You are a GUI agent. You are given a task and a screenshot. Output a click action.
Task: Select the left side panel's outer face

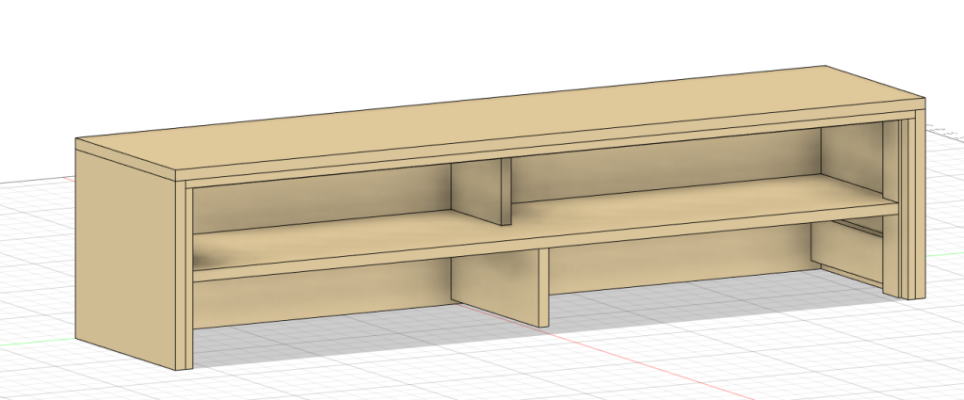(125, 259)
